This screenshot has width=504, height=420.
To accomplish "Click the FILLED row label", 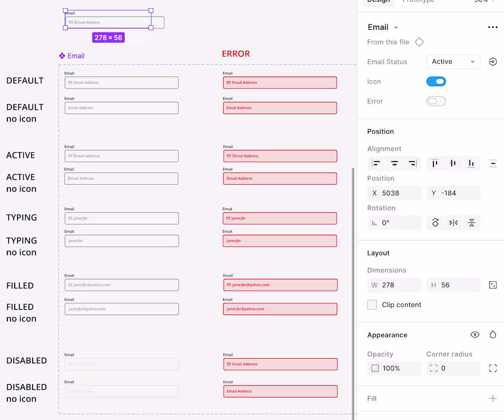I will tap(20, 286).
